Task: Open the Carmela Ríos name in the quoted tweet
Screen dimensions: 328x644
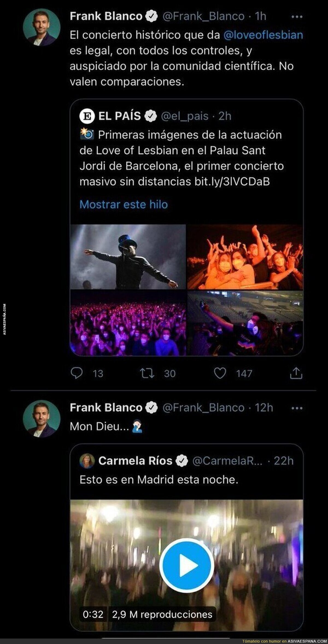Action: point(136,461)
